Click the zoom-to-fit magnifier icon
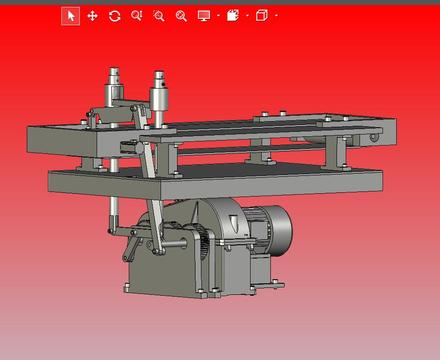Viewport: 440px width, 360px height. click(181, 16)
